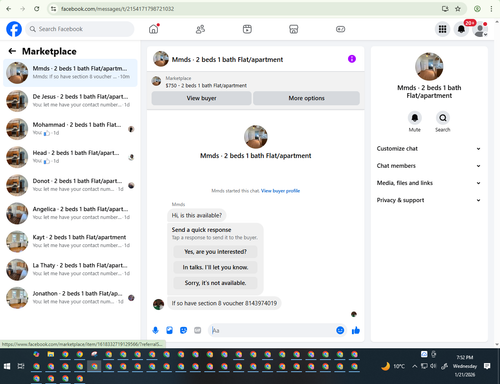This screenshot has height=384, width=500.
Task: Click the large apartment photo in right panel
Action: click(x=429, y=66)
